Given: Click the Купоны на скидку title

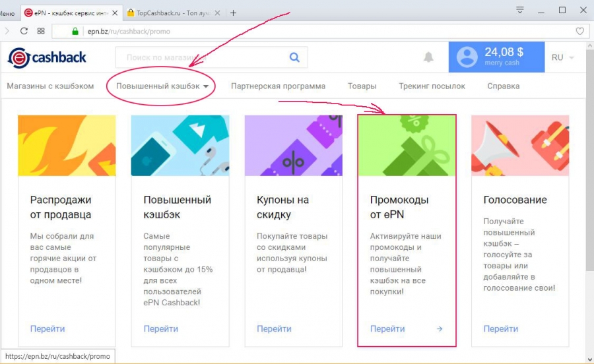Looking at the screenshot, I should coord(282,207).
